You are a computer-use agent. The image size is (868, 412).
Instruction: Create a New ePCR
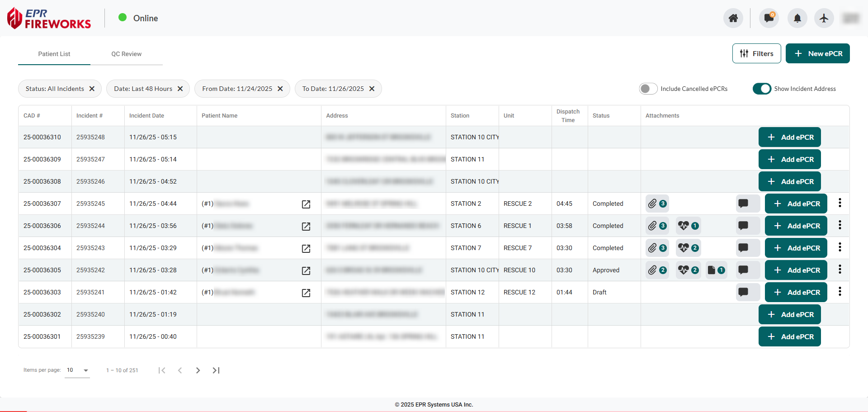tap(817, 53)
